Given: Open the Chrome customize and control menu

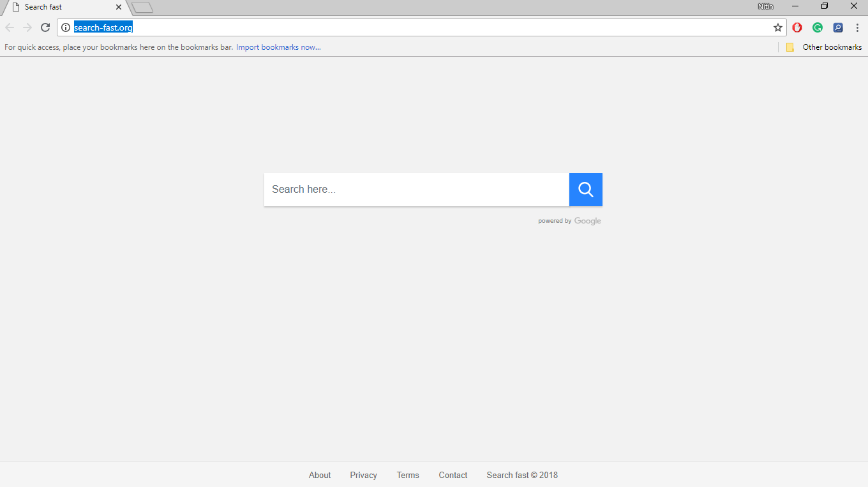Looking at the screenshot, I should click(858, 27).
